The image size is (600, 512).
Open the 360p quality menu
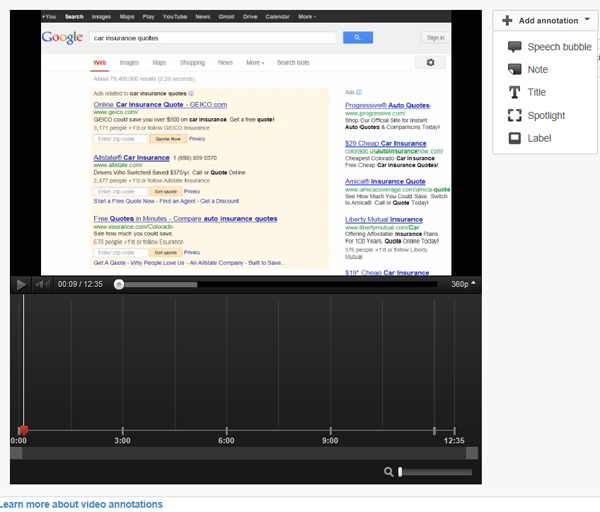[x=463, y=284]
